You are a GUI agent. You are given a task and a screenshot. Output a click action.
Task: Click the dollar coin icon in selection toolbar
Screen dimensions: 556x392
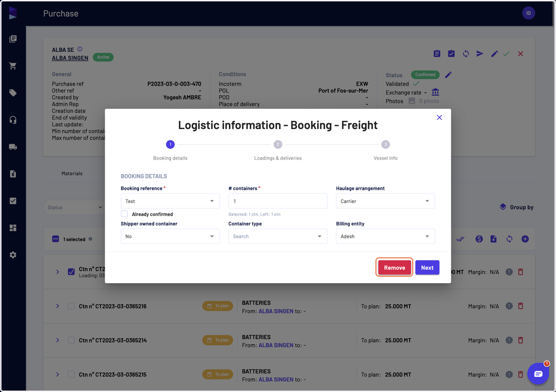tap(479, 239)
